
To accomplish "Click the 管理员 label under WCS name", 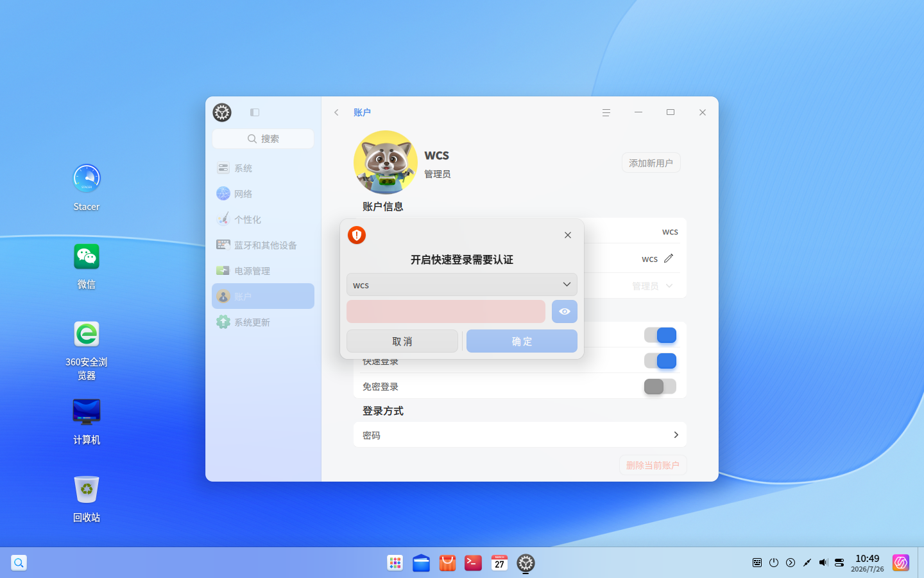I will 437,174.
